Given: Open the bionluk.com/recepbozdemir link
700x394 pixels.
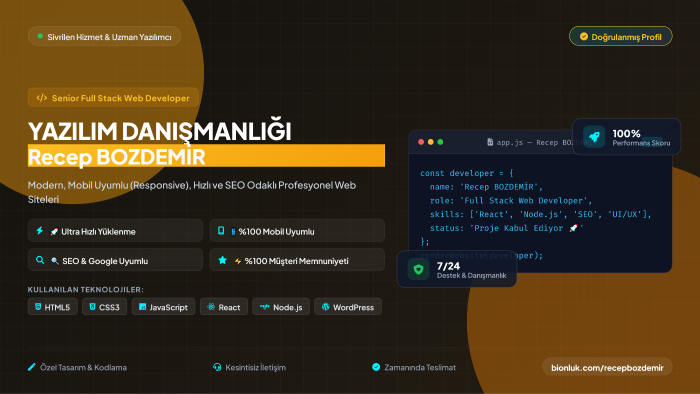Looking at the screenshot, I should pos(607,367).
